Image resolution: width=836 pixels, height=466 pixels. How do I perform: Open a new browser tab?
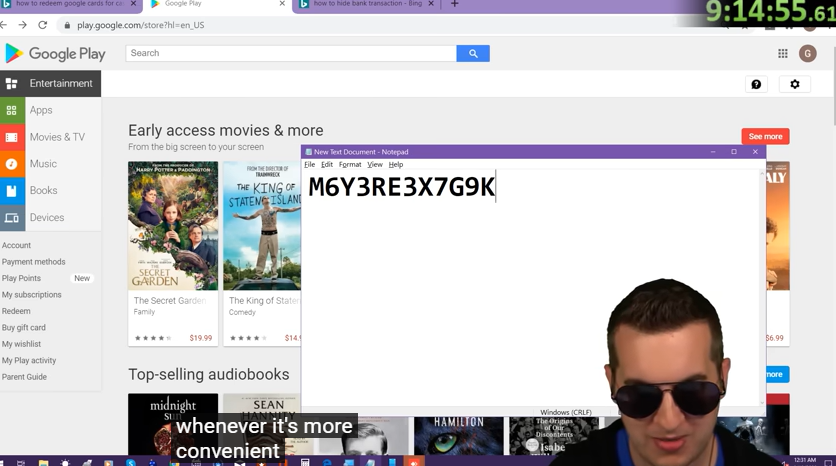click(454, 5)
